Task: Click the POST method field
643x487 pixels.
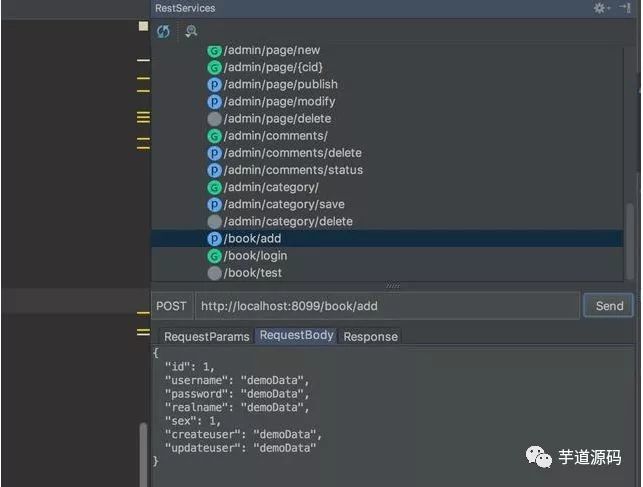Action: coord(171,306)
